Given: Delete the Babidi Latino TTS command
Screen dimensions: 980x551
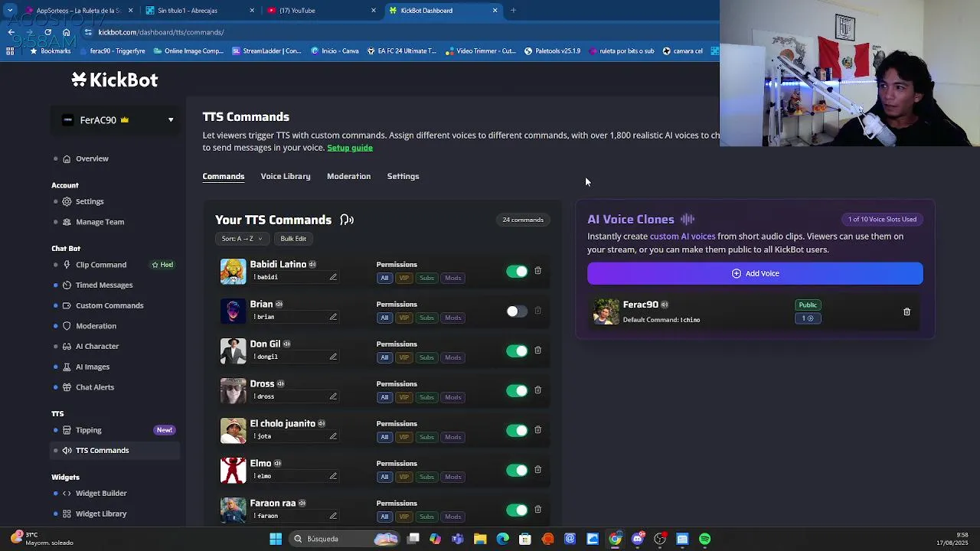Looking at the screenshot, I should click(537, 271).
